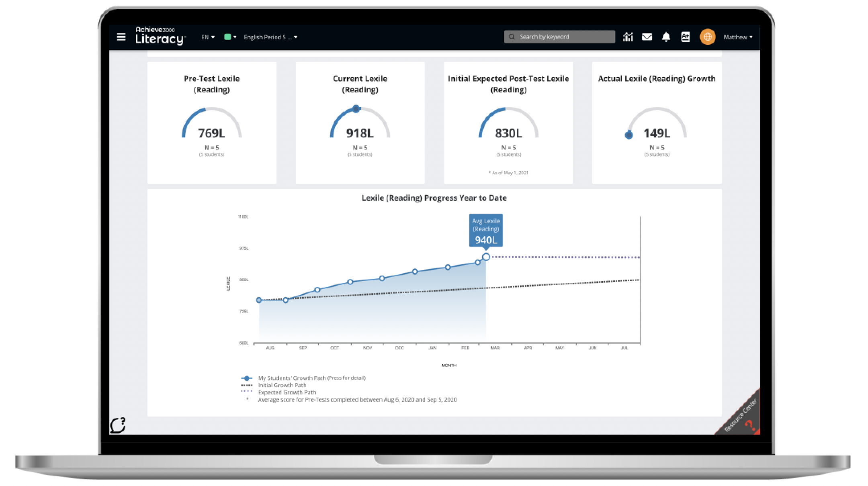Click the Actual Lexile (Reading) Growth title
This screenshot has height=486, width=868.
tap(657, 79)
